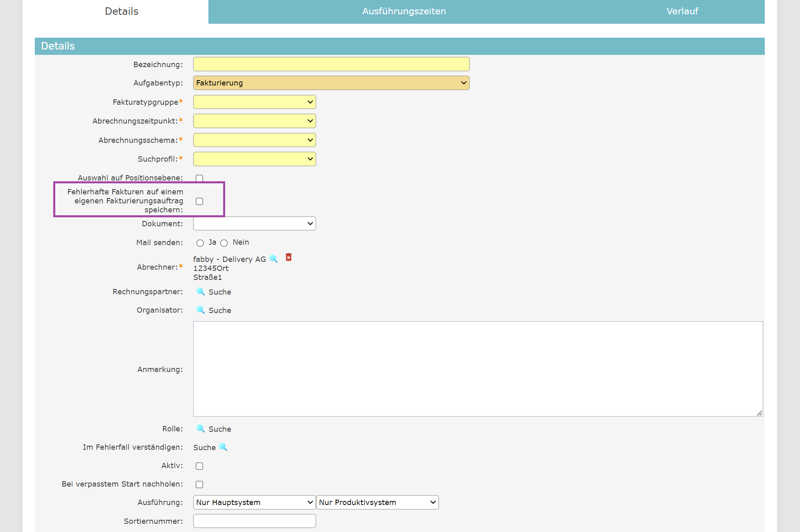This screenshot has height=532, width=800.
Task: Delete the Abrechner with the red trash icon
Action: (289, 257)
